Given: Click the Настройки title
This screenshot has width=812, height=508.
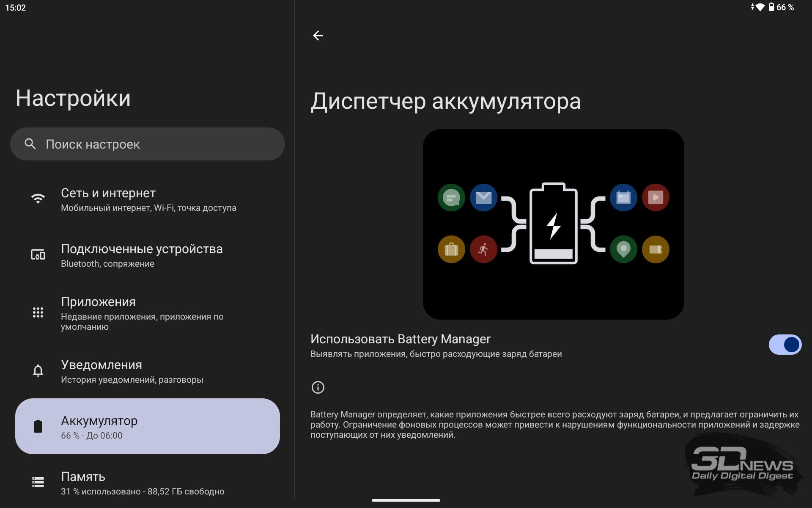Looking at the screenshot, I should pos(73,98).
